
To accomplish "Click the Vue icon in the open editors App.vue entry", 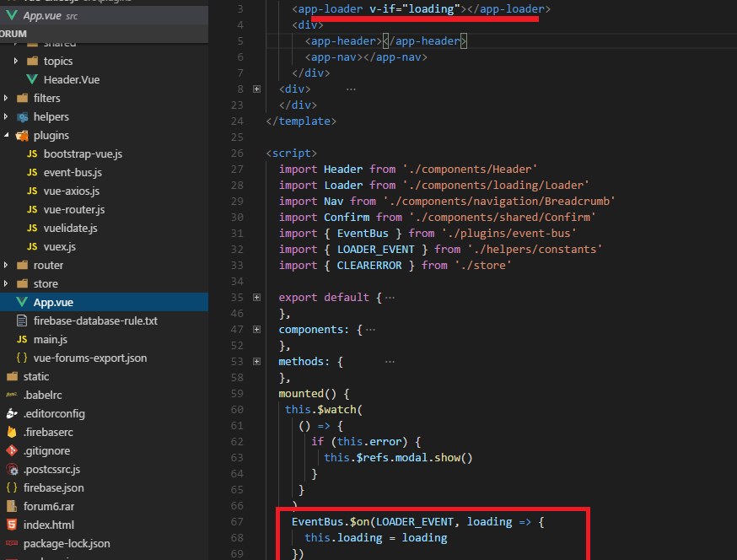I will click(x=12, y=15).
